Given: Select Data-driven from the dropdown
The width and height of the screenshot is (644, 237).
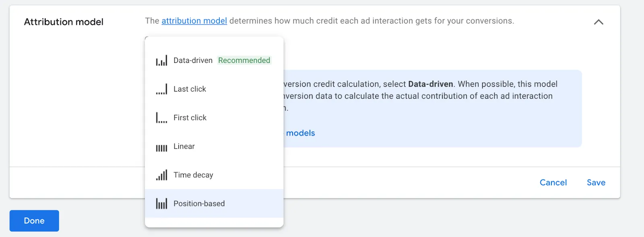Looking at the screenshot, I should point(192,60).
